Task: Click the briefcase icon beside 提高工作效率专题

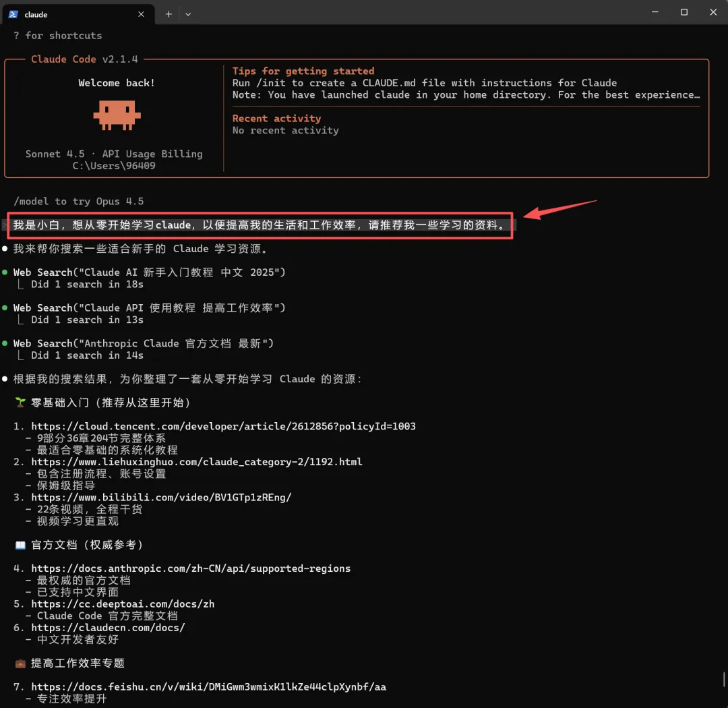Action: pos(20,663)
